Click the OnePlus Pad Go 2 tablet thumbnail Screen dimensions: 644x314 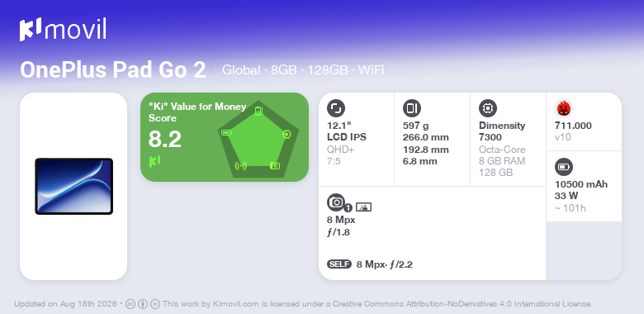point(74,186)
